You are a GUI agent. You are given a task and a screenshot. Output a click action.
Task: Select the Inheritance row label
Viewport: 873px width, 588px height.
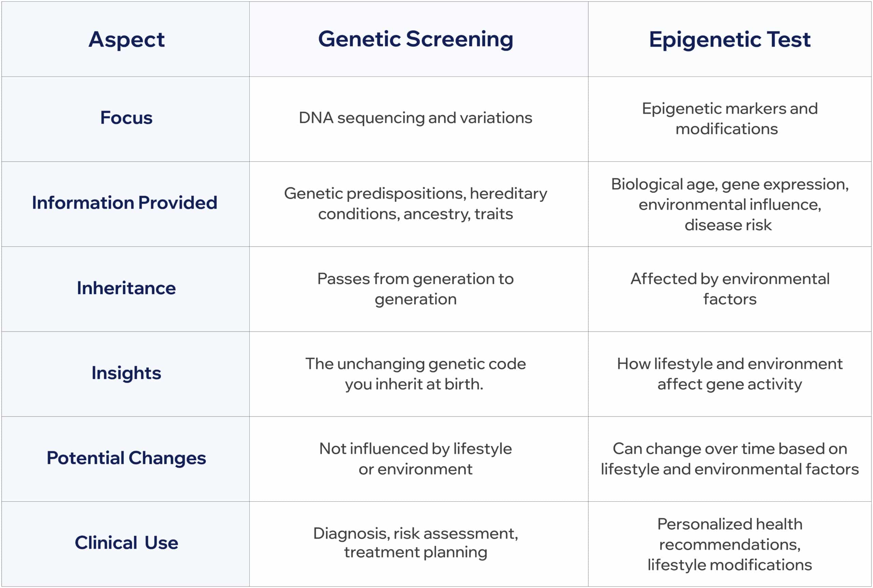coord(127,288)
